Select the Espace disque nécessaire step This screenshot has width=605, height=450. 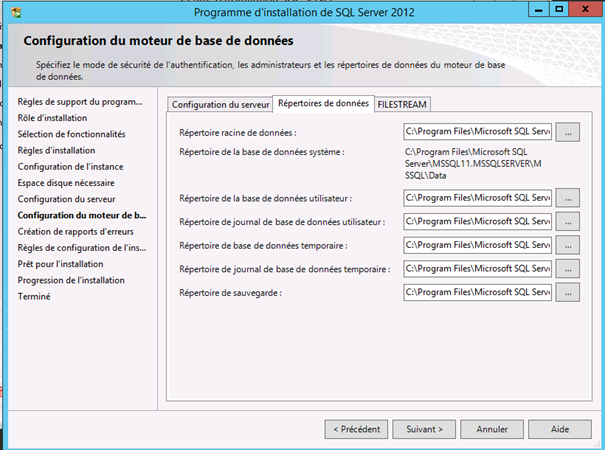[66, 183]
